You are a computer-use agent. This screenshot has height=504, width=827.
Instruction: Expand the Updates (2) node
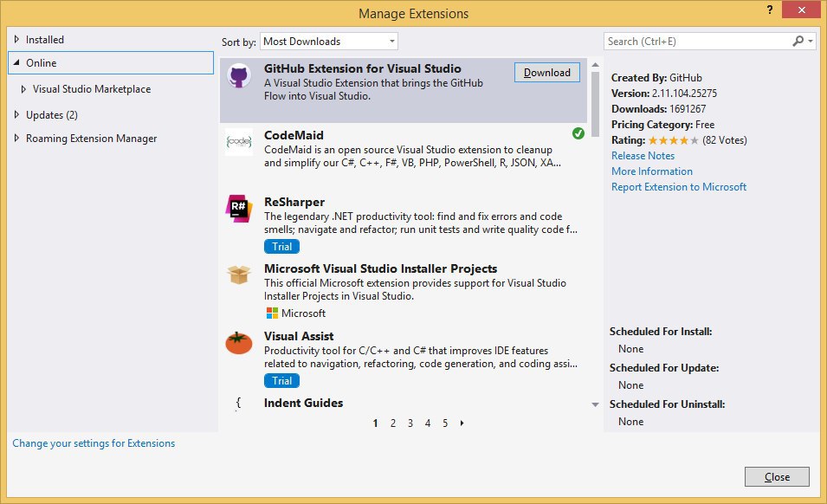click(16, 114)
